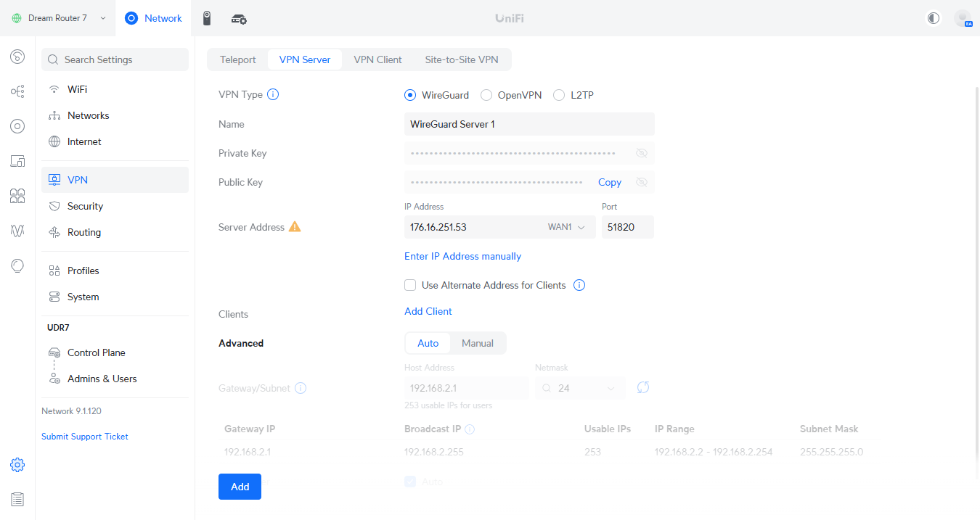Screen dimensions: 980x520
Task: Open the Ports icon in left rail
Action: tap(17, 196)
